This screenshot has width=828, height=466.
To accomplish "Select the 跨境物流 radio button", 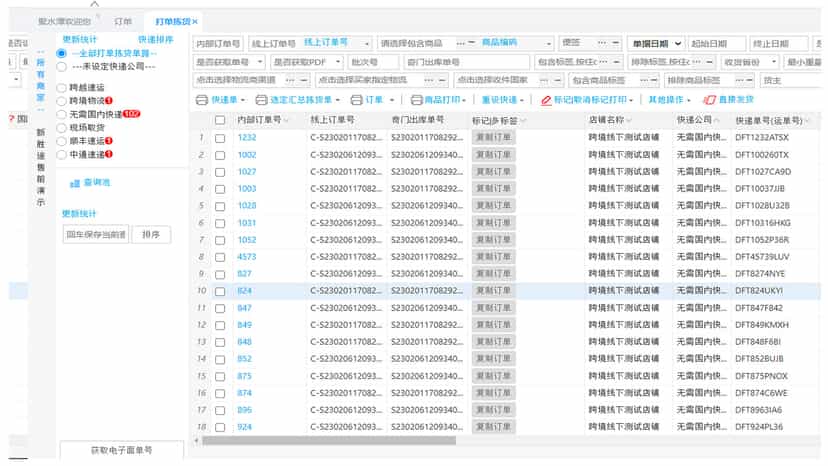I will click(x=62, y=101).
